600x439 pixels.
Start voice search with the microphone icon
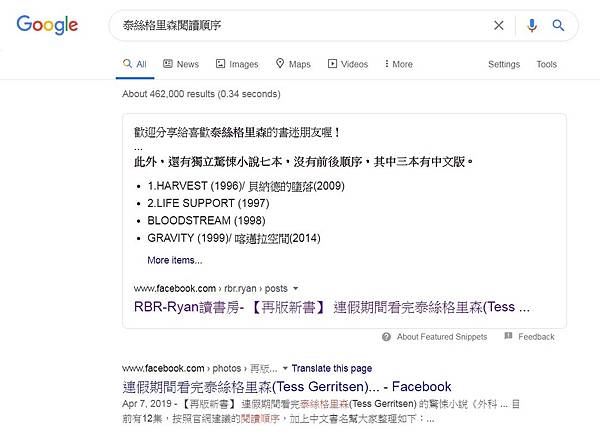click(x=532, y=25)
